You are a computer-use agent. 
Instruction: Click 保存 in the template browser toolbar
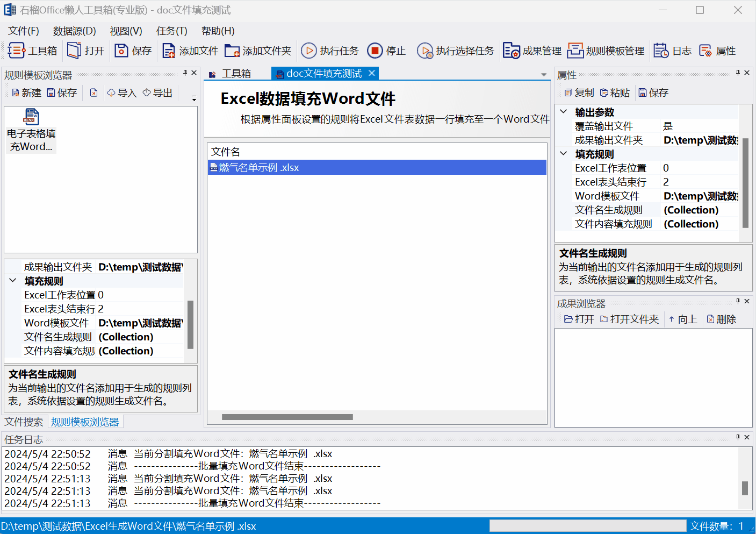pos(62,92)
